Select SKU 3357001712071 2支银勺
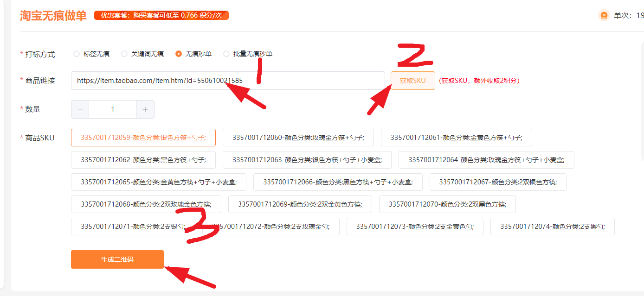The image size is (644, 296). coord(133,227)
